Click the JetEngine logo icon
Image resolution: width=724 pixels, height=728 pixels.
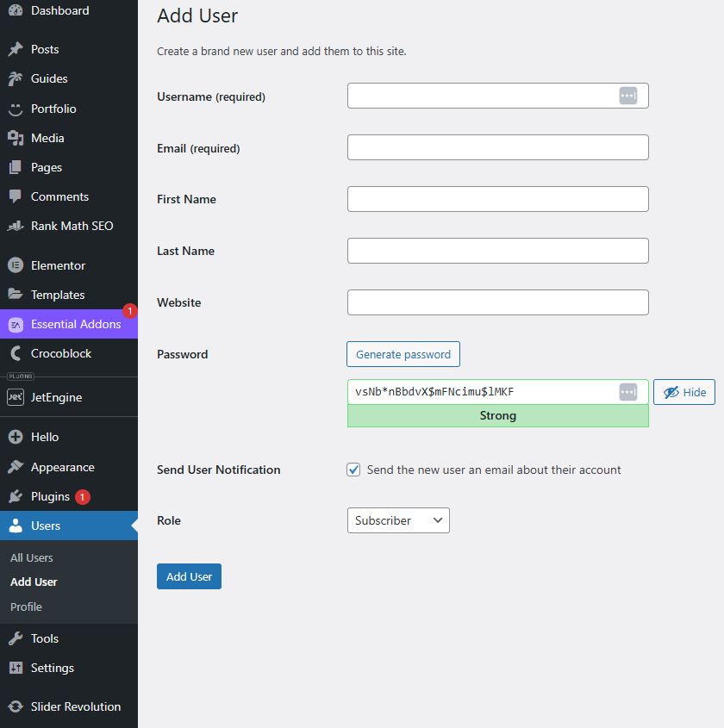(x=16, y=397)
